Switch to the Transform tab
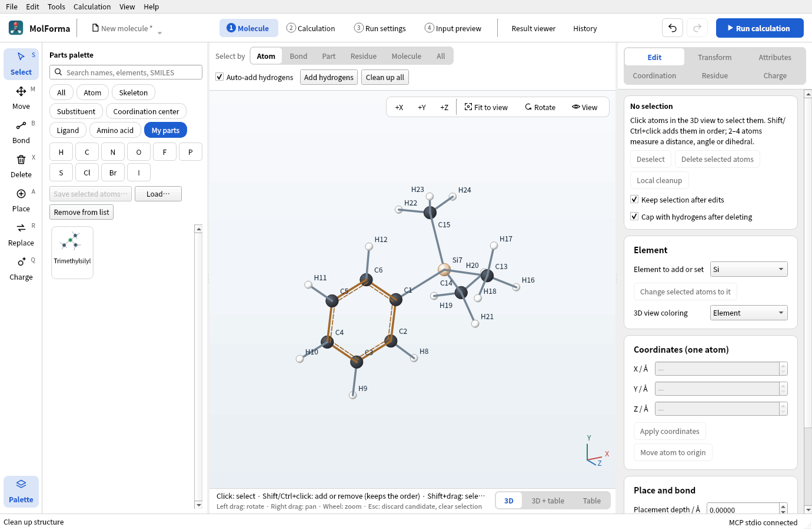The width and height of the screenshot is (812, 530). (715, 57)
